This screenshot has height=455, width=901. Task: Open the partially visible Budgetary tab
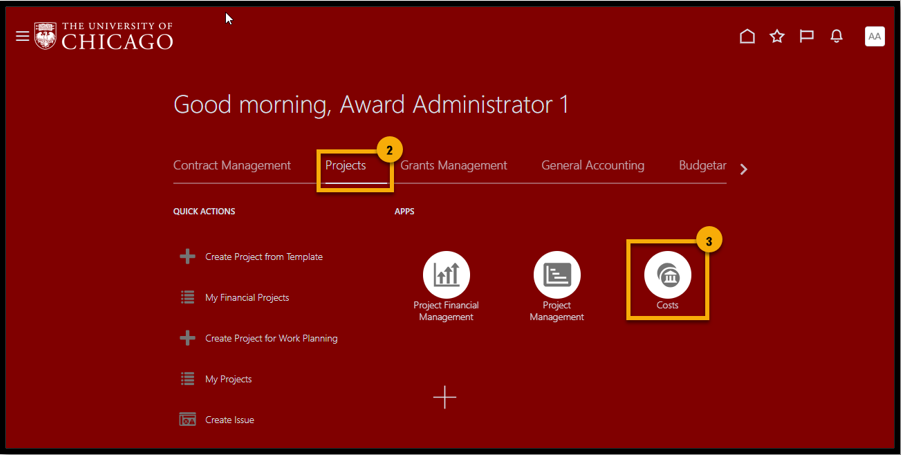click(703, 165)
